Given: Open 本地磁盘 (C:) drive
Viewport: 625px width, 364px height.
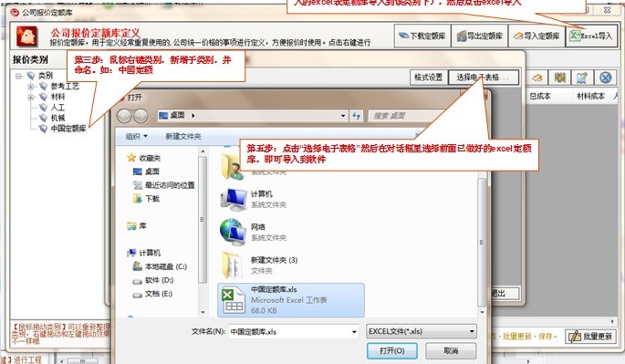Looking at the screenshot, I should click(165, 266).
